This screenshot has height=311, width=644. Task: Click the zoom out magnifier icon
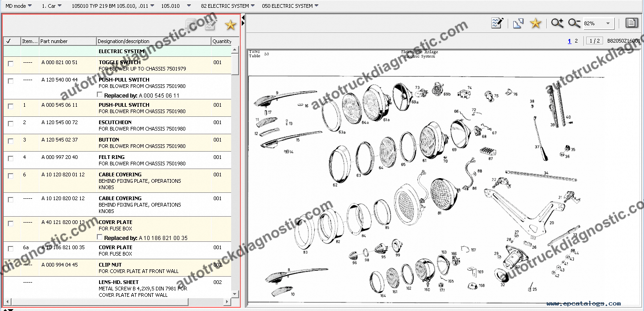click(574, 23)
